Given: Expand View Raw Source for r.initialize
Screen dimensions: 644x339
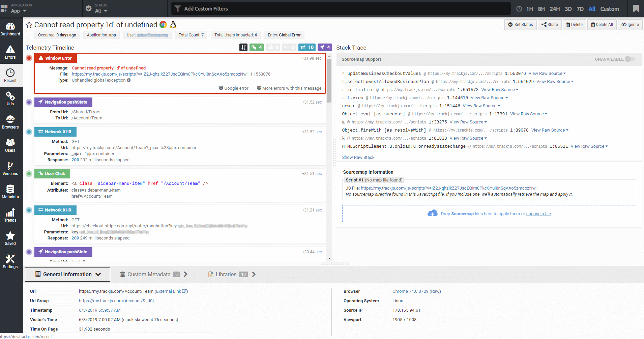Looking at the screenshot, I should tap(500, 90).
